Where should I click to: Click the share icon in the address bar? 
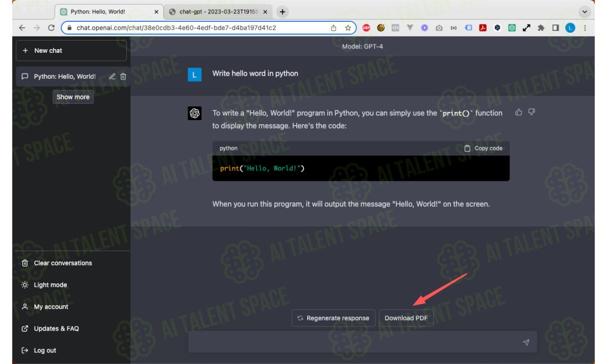[333, 28]
